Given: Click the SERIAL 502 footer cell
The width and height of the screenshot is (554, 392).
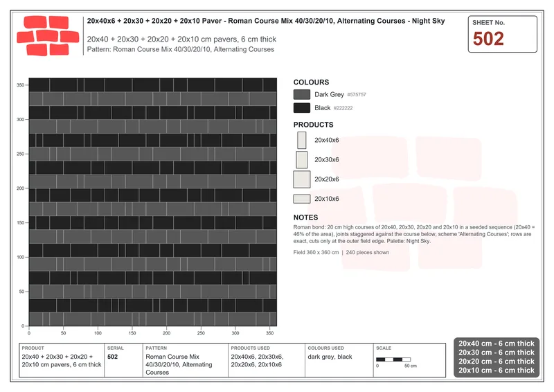Looking at the screenshot, I should (124, 360).
